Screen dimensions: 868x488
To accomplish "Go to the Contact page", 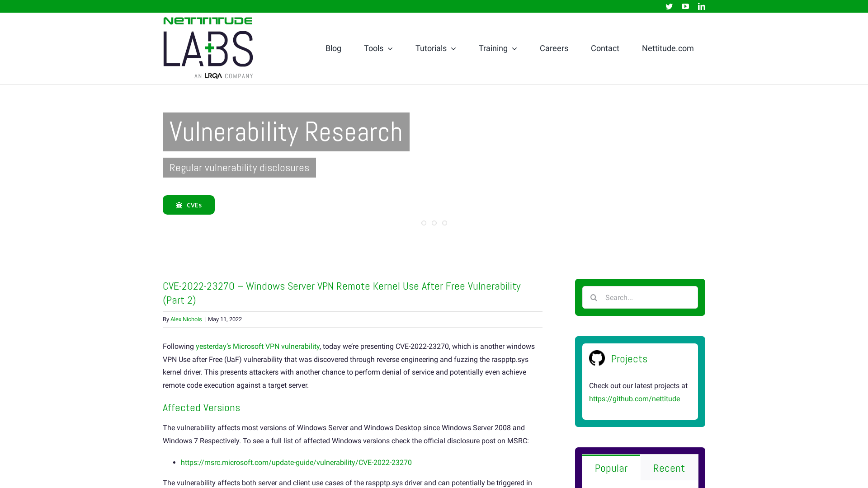I will [605, 48].
